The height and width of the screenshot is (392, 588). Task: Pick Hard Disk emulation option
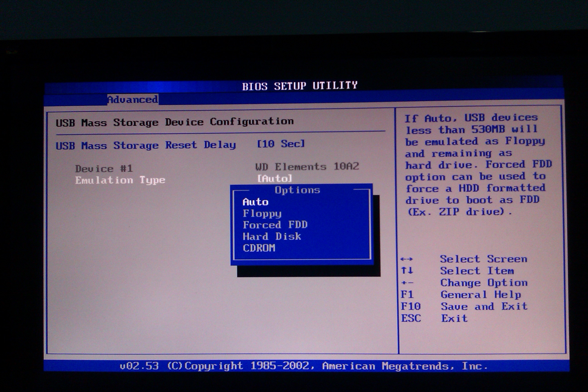pos(272,236)
